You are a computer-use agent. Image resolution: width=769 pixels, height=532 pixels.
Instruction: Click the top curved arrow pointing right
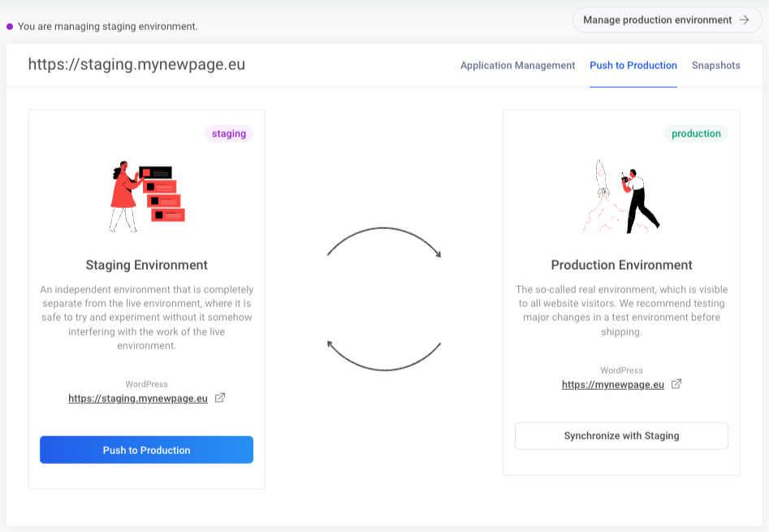[x=384, y=241]
